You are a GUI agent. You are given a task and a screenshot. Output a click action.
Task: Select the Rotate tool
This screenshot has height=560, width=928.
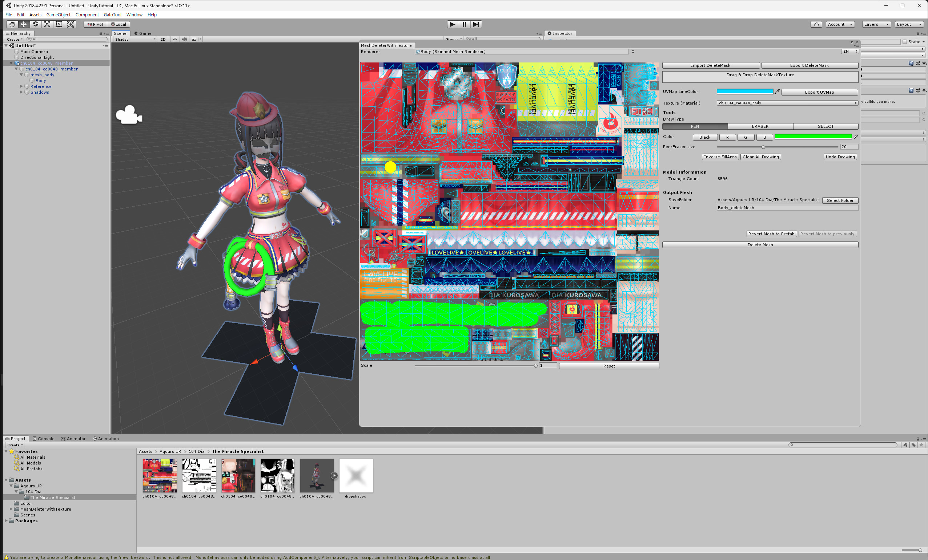(35, 24)
